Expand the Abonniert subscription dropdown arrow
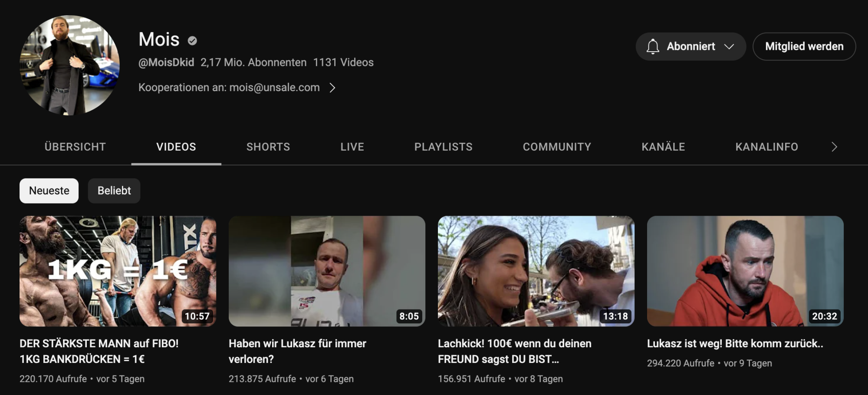 tap(729, 46)
